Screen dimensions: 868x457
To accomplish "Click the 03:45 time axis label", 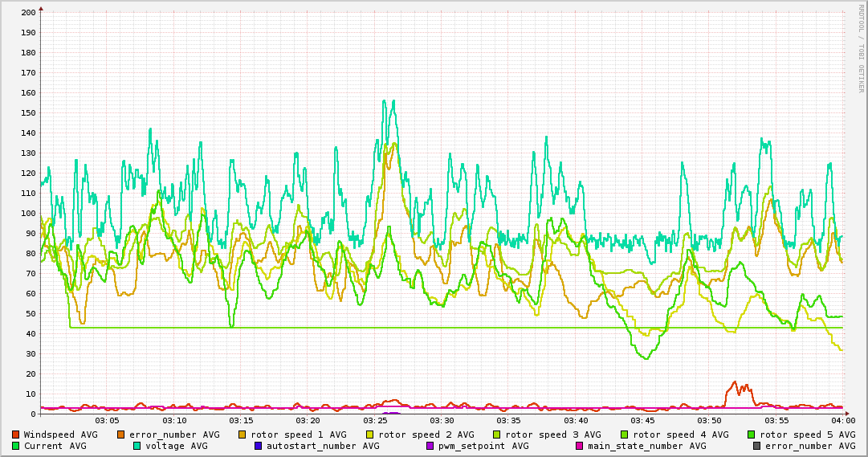I will [x=642, y=421].
